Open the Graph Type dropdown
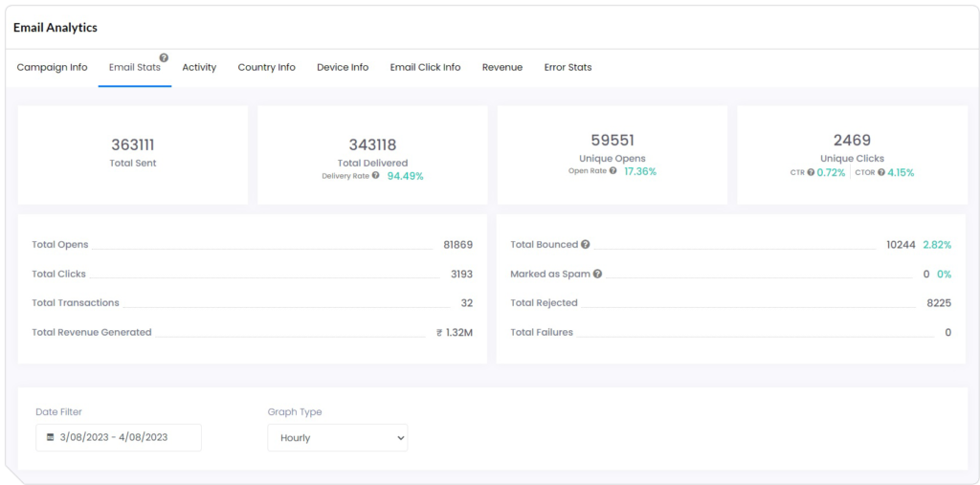The width and height of the screenshot is (980, 485). [337, 437]
